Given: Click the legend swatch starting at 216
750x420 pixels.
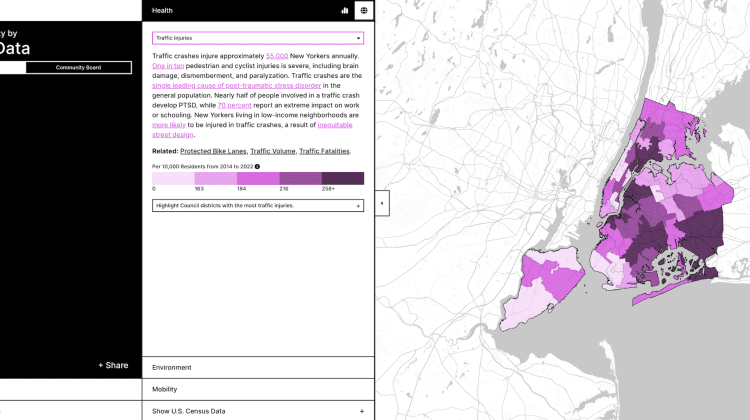Looking at the screenshot, I should click(x=300, y=178).
